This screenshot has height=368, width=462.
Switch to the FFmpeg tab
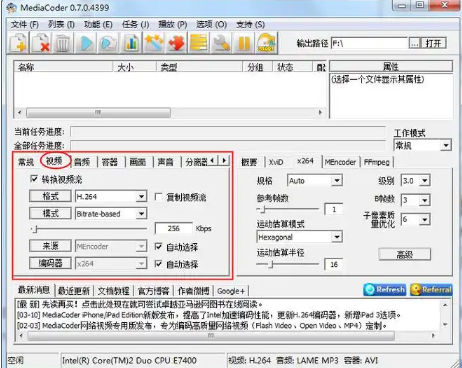pyautogui.click(x=377, y=162)
